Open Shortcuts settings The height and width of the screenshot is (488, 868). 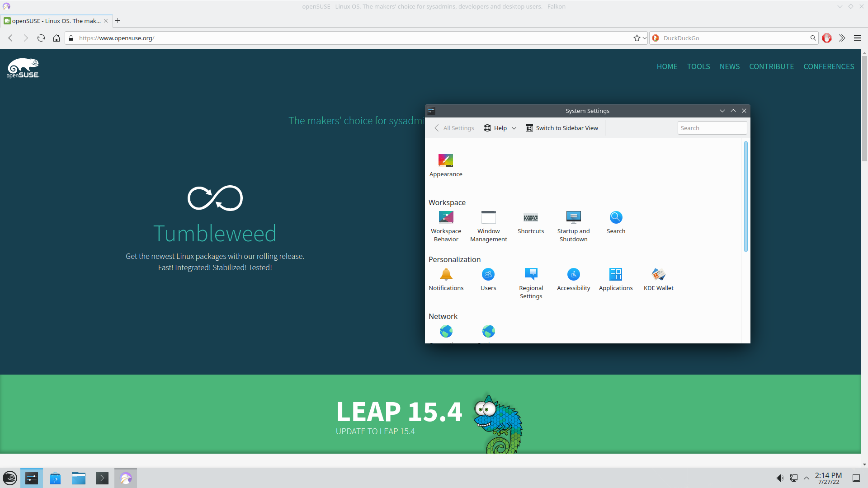(x=531, y=223)
